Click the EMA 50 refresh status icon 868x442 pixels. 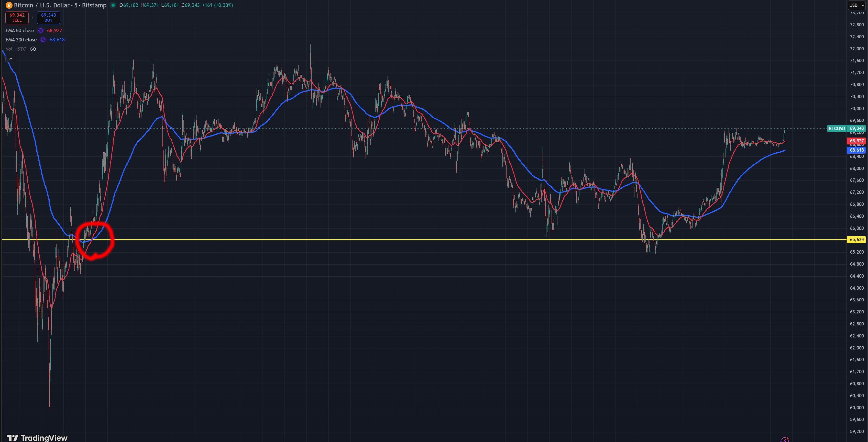pyautogui.click(x=41, y=30)
